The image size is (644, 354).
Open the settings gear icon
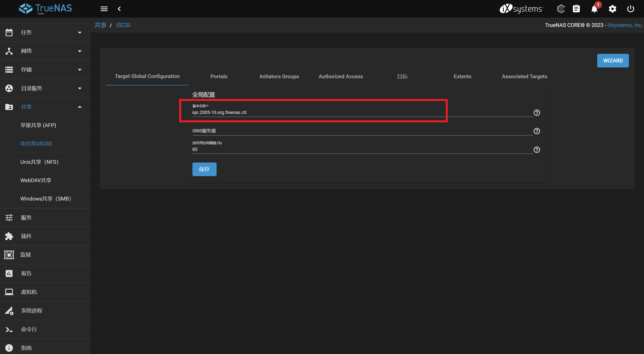[x=612, y=9]
